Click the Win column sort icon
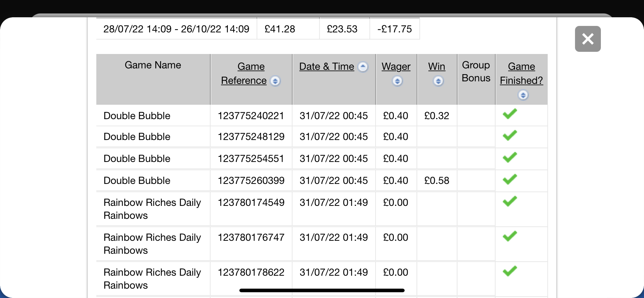This screenshot has width=644, height=298. [x=438, y=81]
